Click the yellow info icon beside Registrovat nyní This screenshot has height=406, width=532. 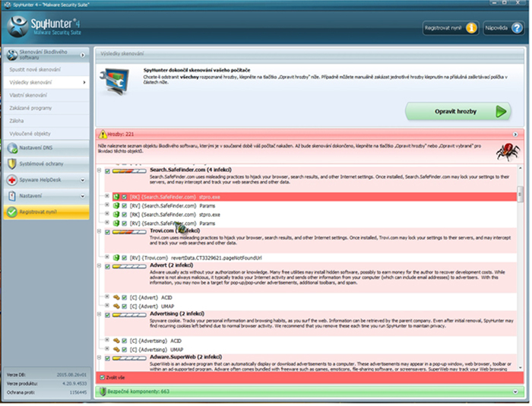click(472, 28)
